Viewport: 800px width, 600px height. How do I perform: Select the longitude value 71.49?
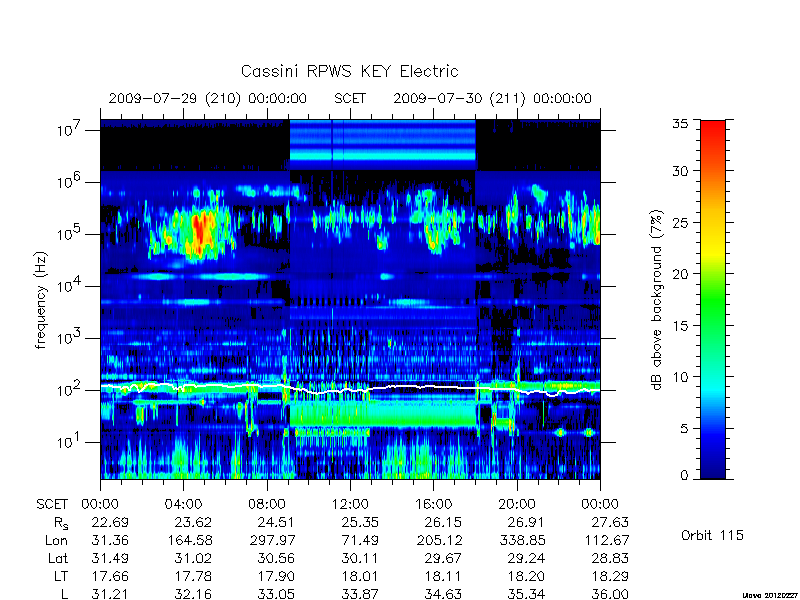[x=360, y=540]
